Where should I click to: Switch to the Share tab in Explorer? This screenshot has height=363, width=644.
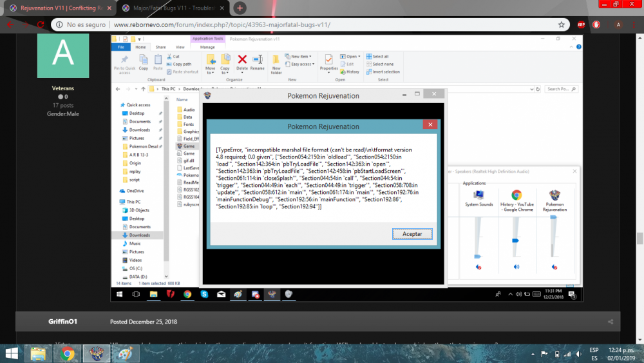160,47
